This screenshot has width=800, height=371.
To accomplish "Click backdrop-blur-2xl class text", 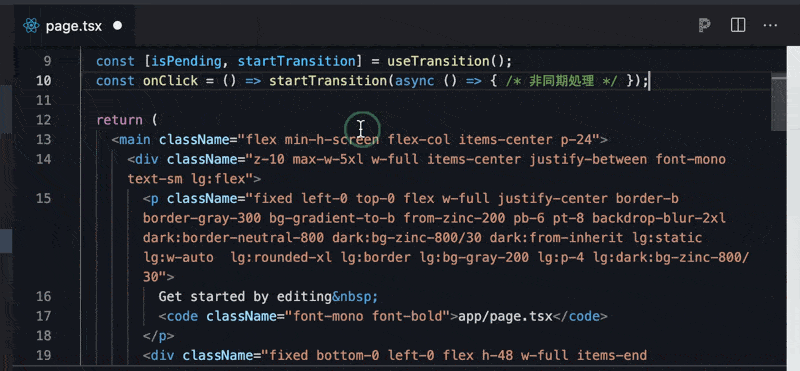I will click(659, 218).
